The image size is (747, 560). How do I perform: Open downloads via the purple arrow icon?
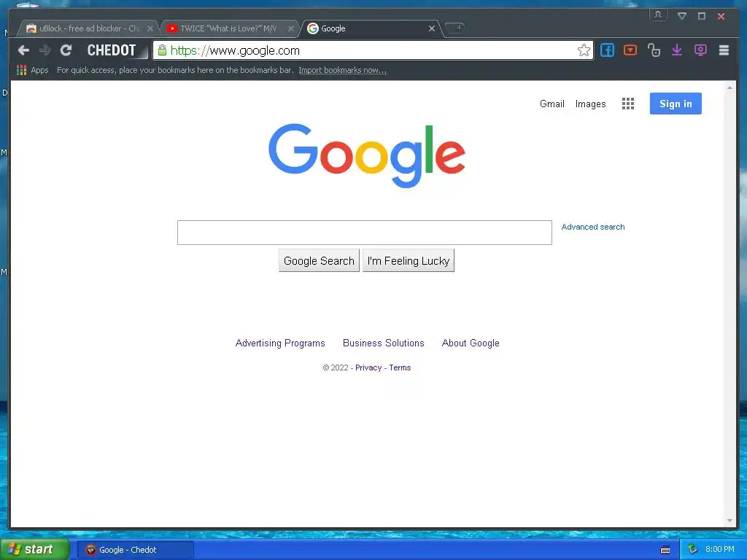pos(677,50)
